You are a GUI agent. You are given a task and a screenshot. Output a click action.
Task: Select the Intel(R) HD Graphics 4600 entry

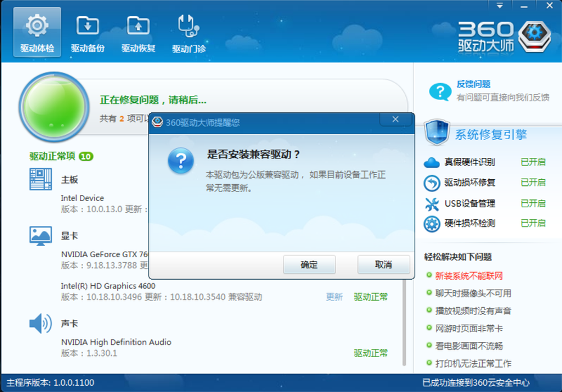(108, 286)
